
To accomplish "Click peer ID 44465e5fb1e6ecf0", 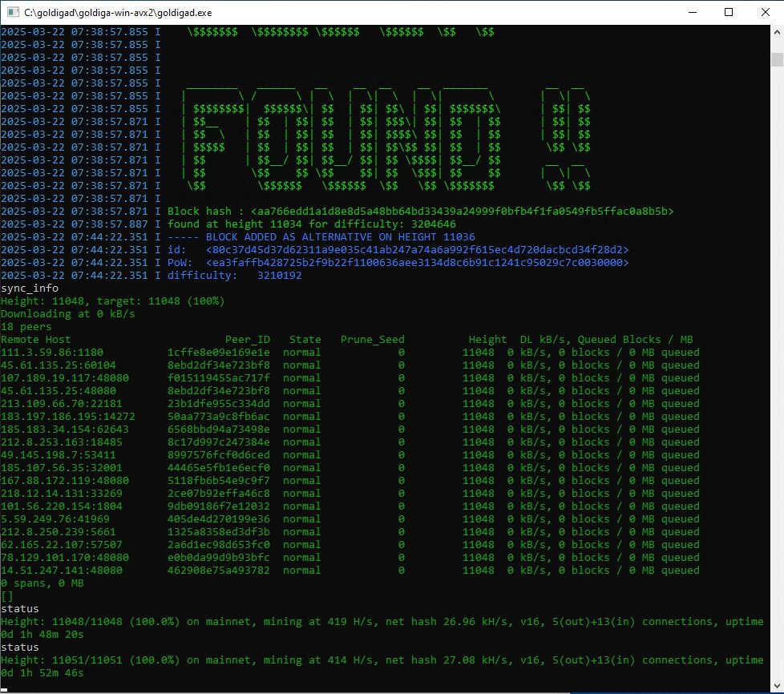I will coord(219,468).
